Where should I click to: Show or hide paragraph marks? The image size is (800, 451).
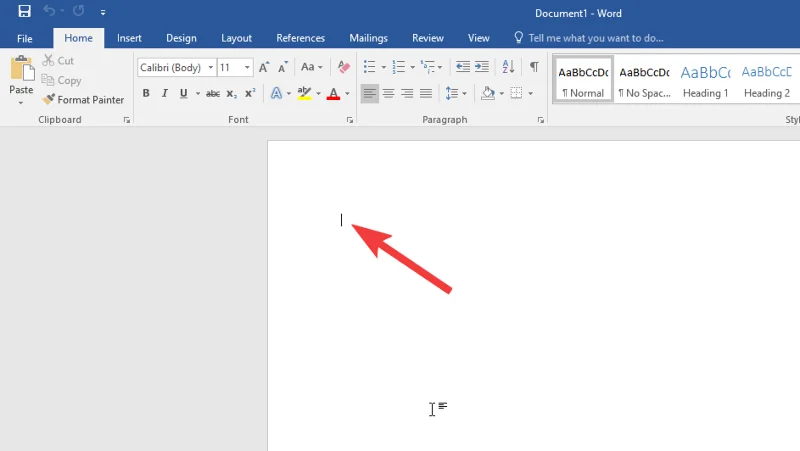coord(534,68)
